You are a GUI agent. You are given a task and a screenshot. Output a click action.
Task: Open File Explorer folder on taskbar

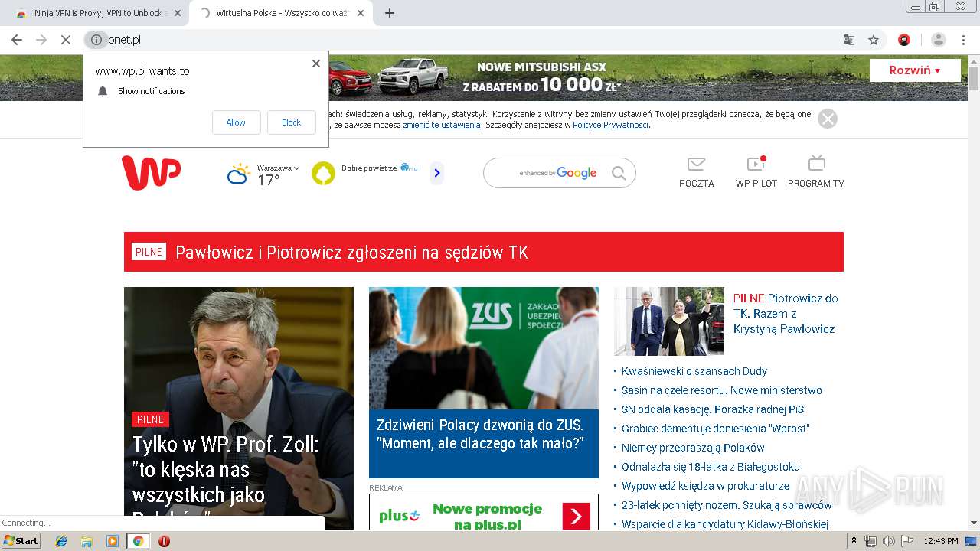pos(87,541)
